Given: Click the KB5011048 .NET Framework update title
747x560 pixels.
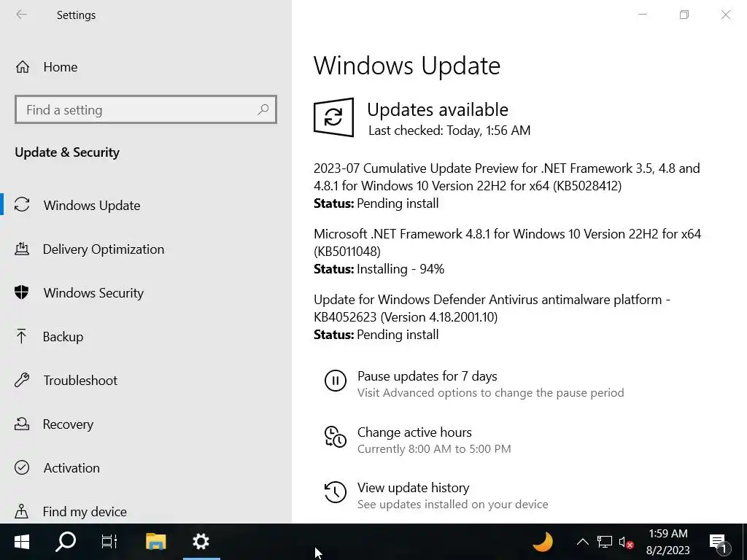Looking at the screenshot, I should tap(508, 242).
